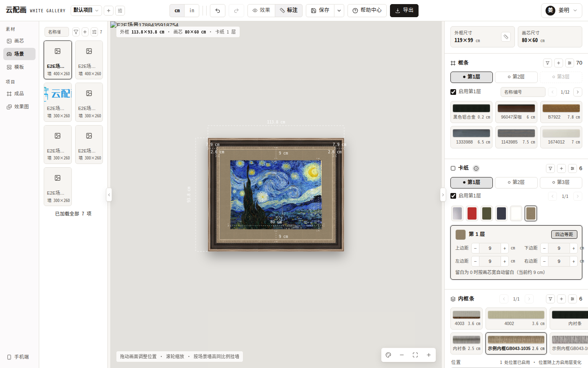Select 框条 第2层 layer
The height and width of the screenshot is (368, 588).
pyautogui.click(x=516, y=77)
